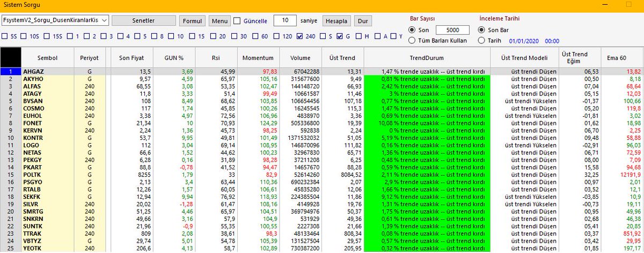Sort by the Ema 60 column header

621,57
